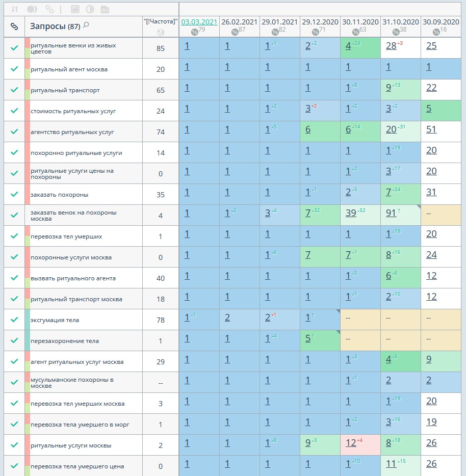The image size is (466, 476).
Task: Click the search magnifier beside Запросы
Action: pos(86,25)
